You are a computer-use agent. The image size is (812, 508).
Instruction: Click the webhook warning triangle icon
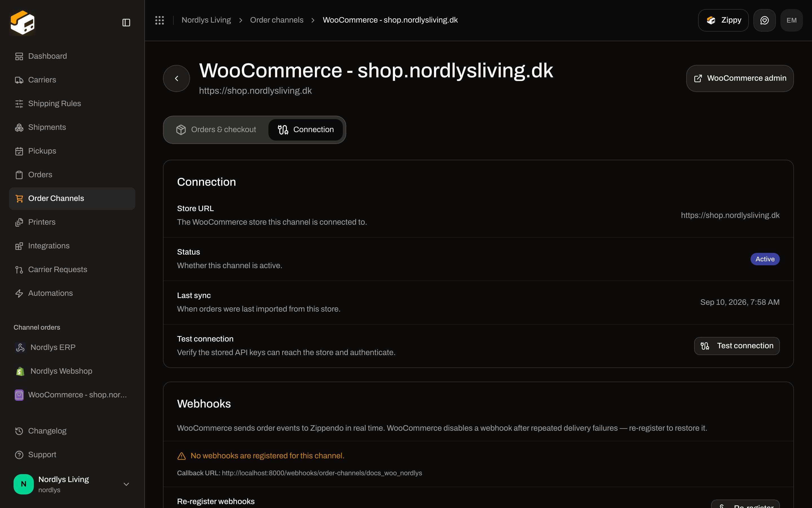click(182, 456)
